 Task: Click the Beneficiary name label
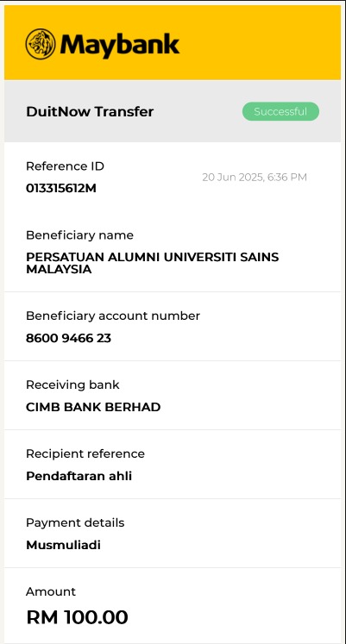coord(79,235)
